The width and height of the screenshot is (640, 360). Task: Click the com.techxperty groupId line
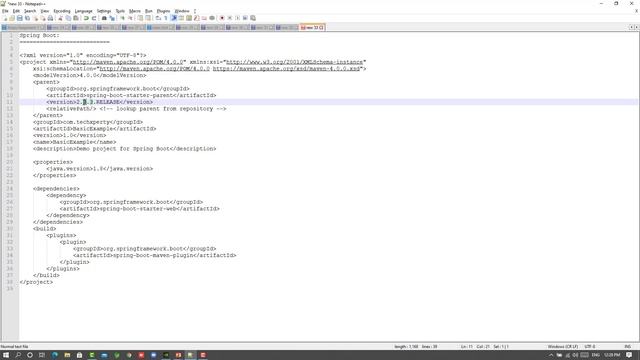88,122
